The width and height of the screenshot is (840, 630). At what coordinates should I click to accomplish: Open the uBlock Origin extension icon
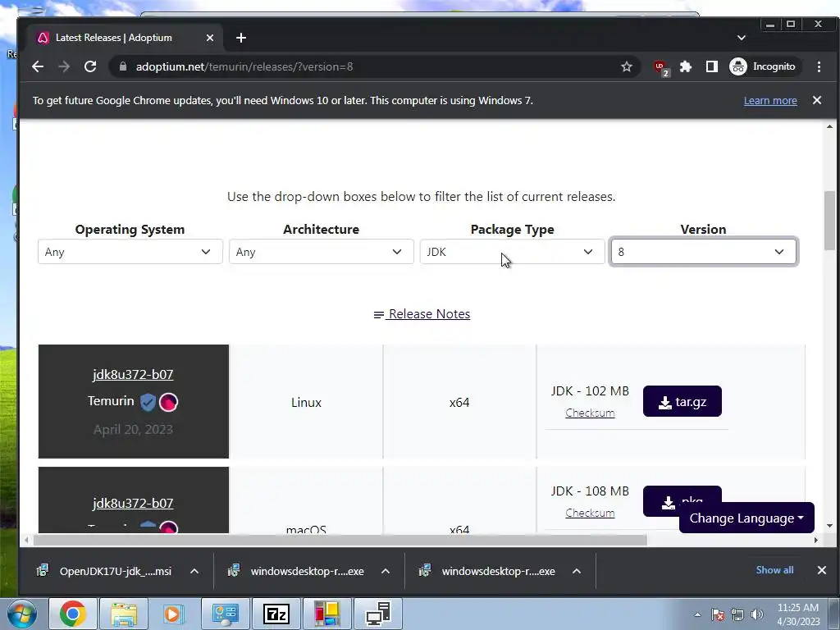point(661,67)
